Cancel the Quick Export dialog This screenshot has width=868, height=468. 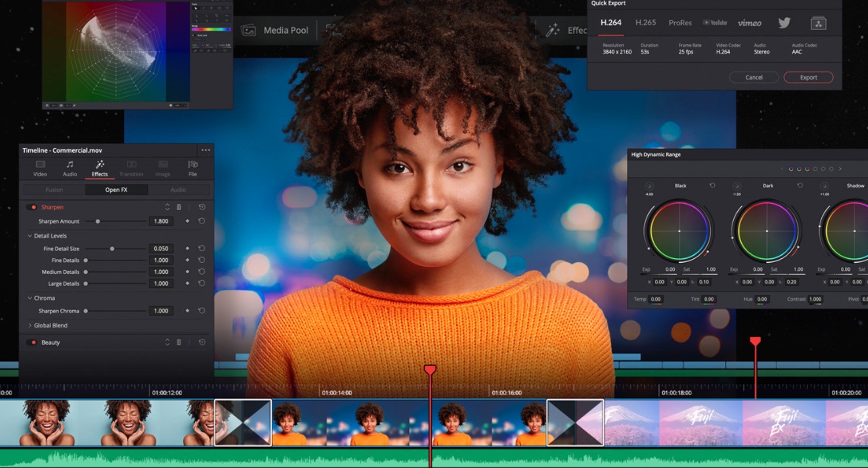[x=754, y=77]
